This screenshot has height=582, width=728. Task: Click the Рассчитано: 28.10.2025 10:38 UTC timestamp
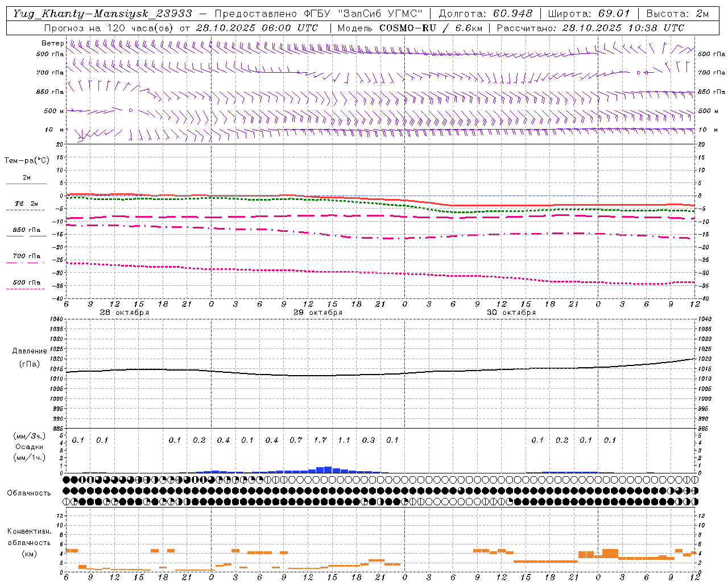(x=590, y=28)
